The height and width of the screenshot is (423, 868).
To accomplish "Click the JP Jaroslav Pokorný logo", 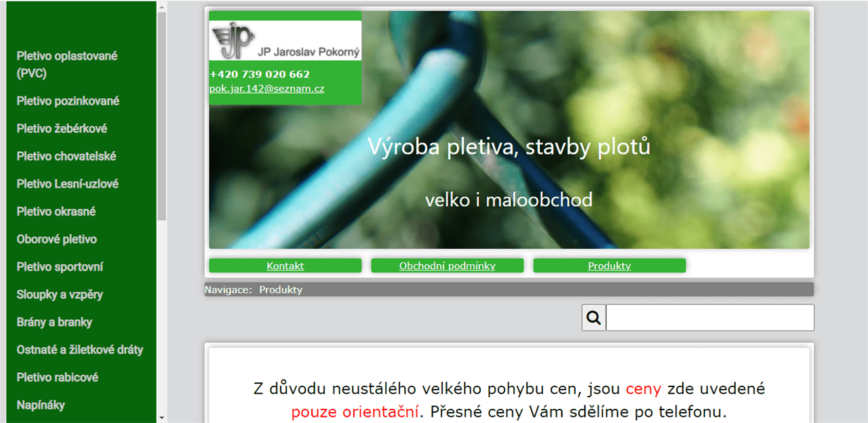I will pos(285,41).
